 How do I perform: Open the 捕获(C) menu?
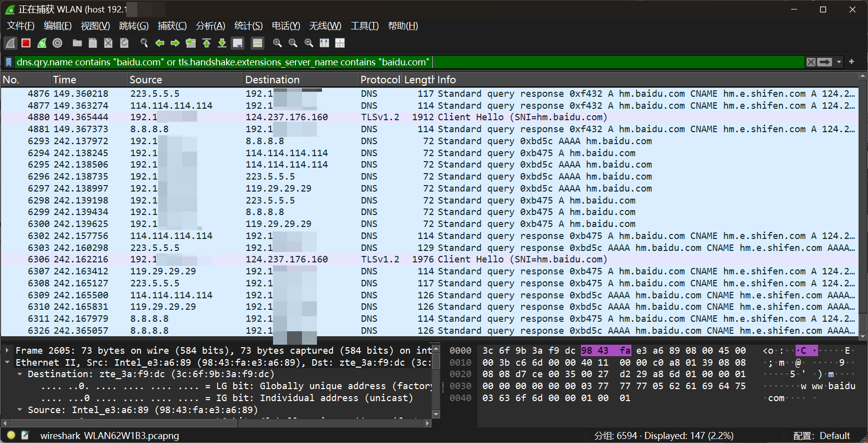point(172,26)
